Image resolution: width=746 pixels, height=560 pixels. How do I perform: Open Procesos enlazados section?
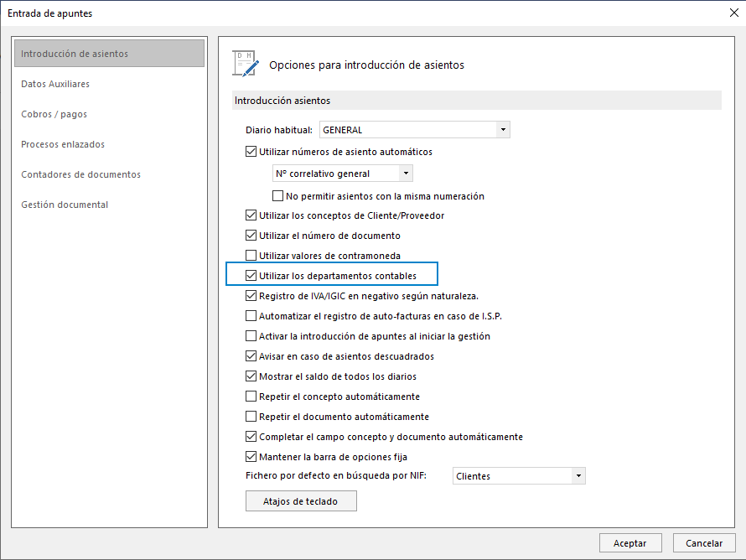click(63, 144)
